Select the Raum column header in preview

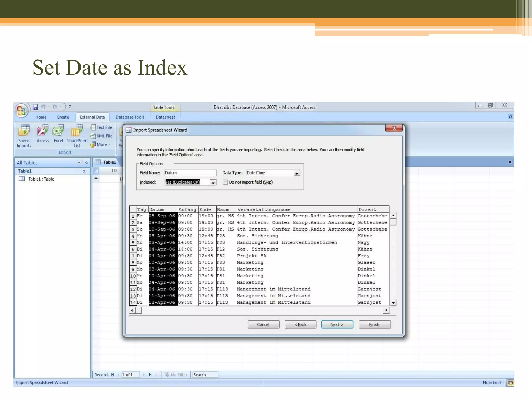226,209
